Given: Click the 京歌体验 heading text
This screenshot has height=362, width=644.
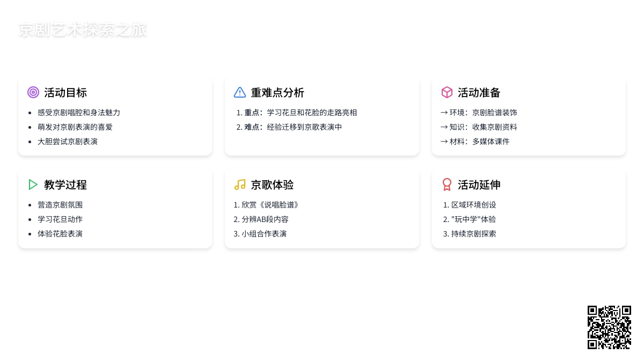Looking at the screenshot, I should coord(272,184).
